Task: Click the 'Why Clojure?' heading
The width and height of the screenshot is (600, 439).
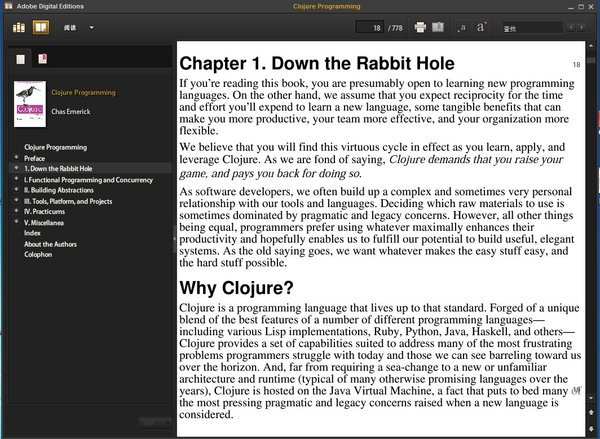Action: click(x=236, y=288)
